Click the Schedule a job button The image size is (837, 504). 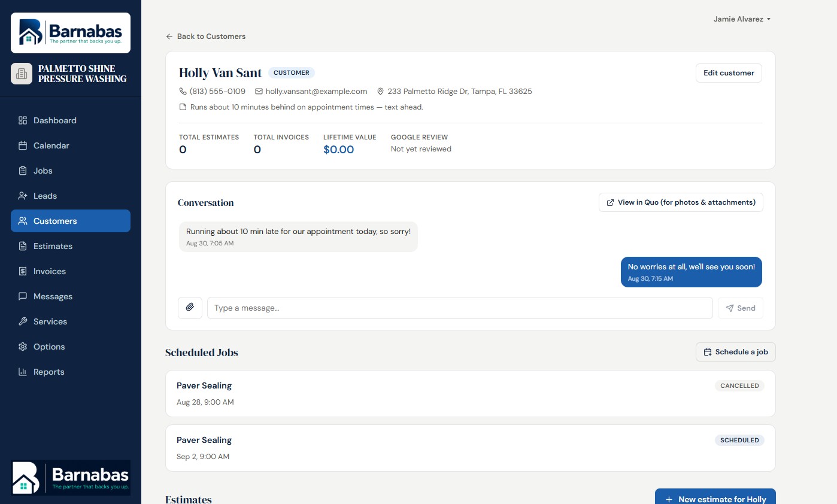[x=735, y=352]
